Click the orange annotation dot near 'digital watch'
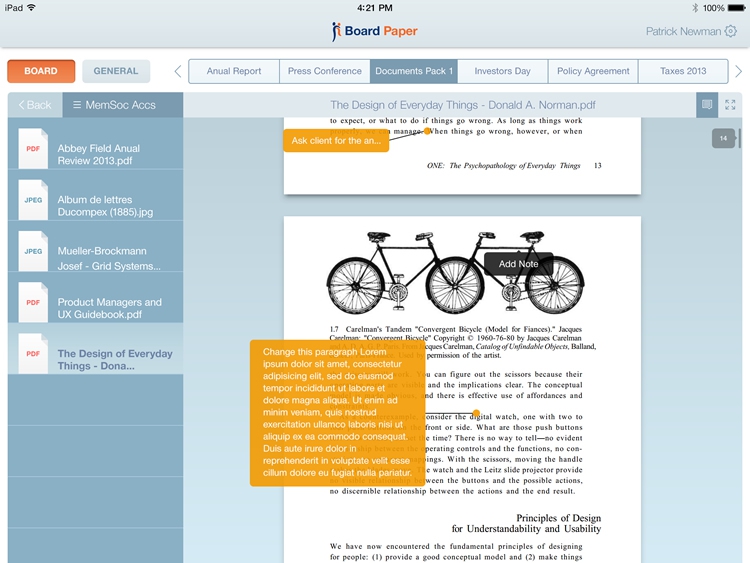Image resolution: width=750 pixels, height=563 pixels. pyautogui.click(x=476, y=413)
